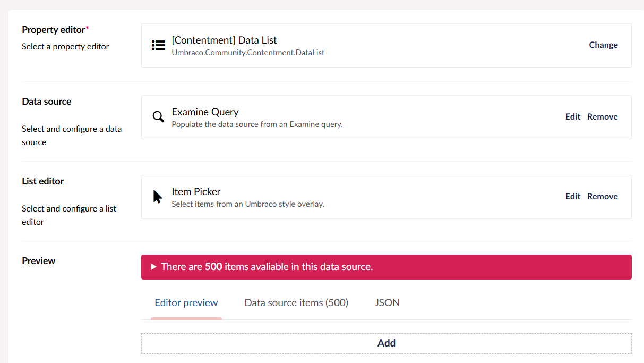Click the 'List editor' label
The width and height of the screenshot is (644, 363).
pos(42,181)
